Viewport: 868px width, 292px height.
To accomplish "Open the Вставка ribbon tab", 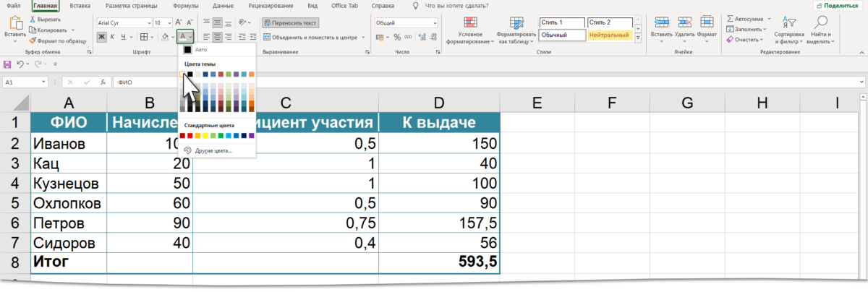I will pos(80,6).
